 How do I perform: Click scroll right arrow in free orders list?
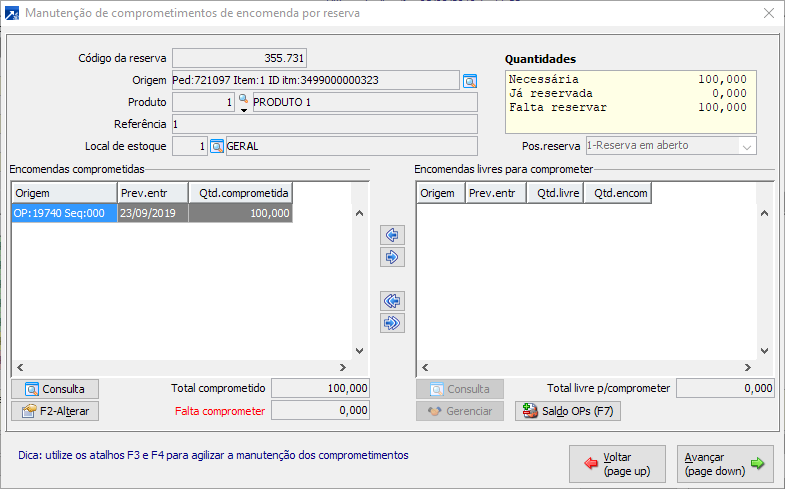[x=748, y=368]
